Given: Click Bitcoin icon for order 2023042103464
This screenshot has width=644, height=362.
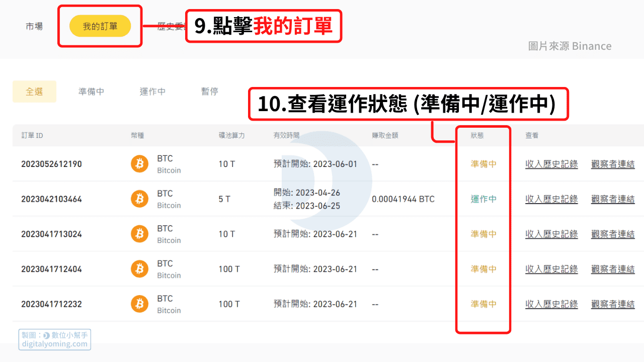Looking at the screenshot, I should 139,199.
